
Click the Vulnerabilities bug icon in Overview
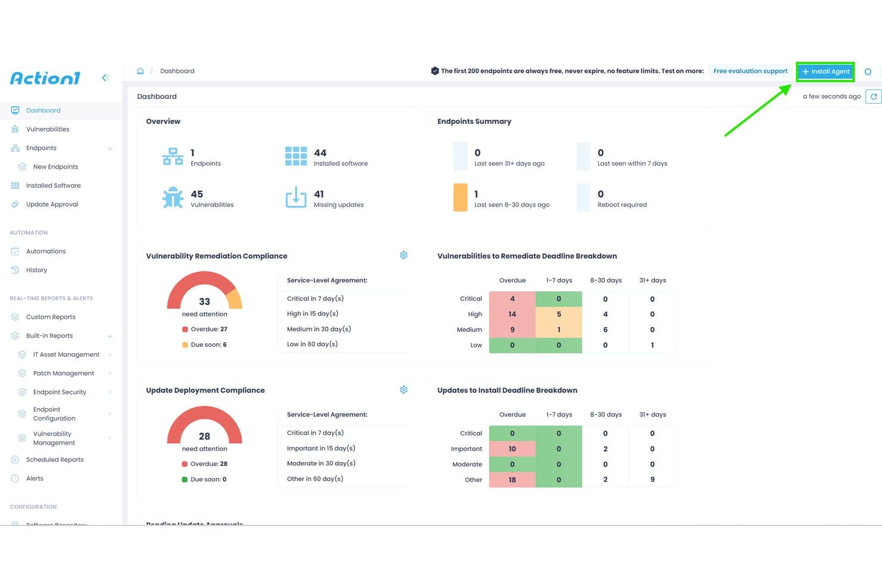[x=173, y=198]
